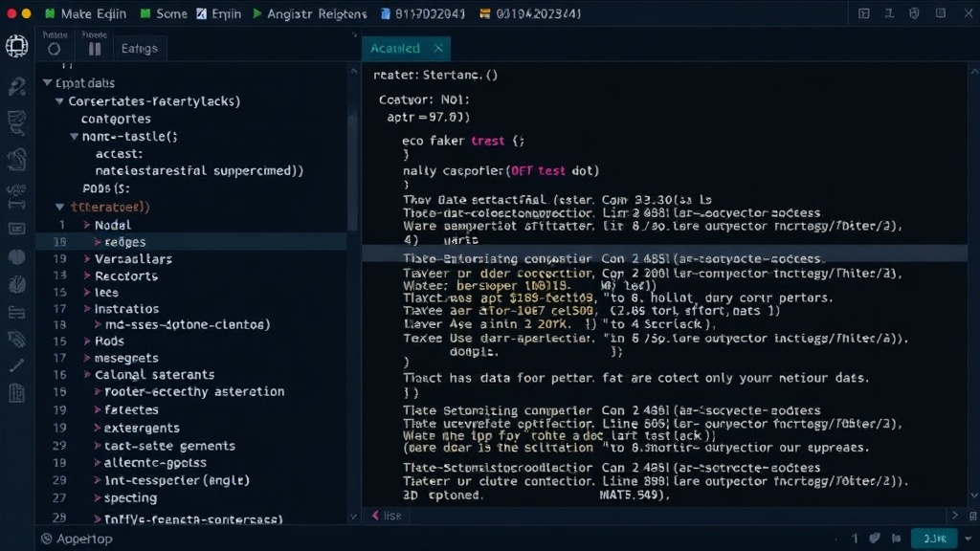Viewport: 980px width, 551px height.
Task: Expand the Calonal saterants node
Action: pos(87,375)
